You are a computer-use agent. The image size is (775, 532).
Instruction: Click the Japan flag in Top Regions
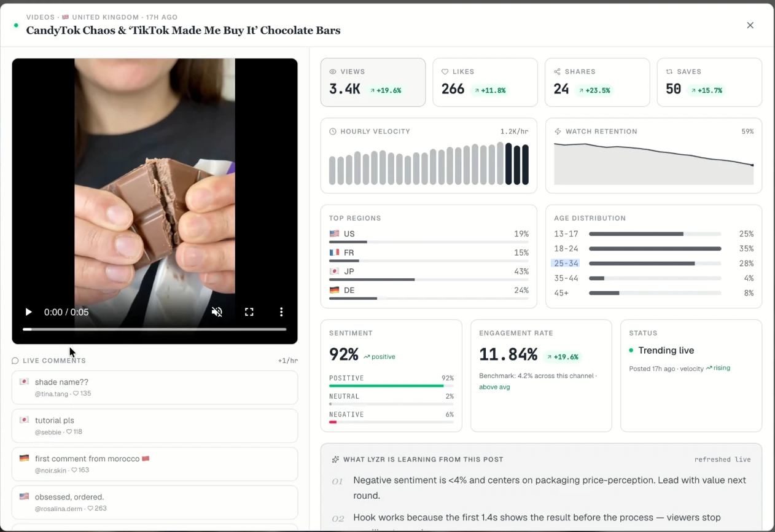tap(334, 272)
